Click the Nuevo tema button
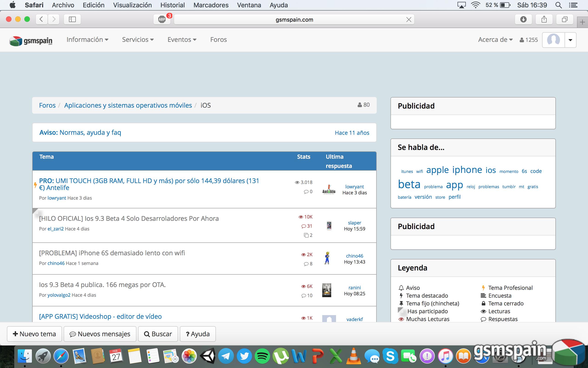The height and width of the screenshot is (368, 588). click(34, 334)
